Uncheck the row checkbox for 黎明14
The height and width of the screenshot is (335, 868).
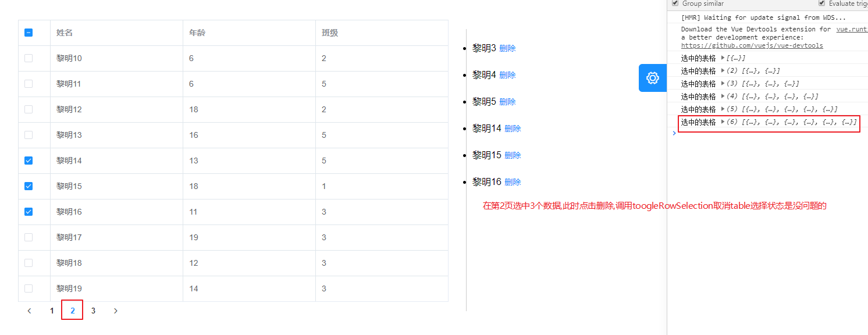pos(28,161)
